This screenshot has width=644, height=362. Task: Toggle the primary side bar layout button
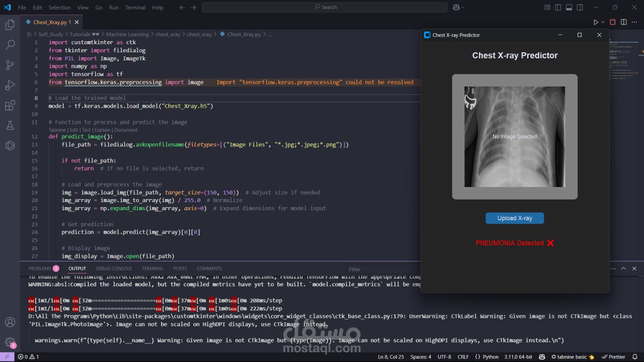tap(558, 8)
